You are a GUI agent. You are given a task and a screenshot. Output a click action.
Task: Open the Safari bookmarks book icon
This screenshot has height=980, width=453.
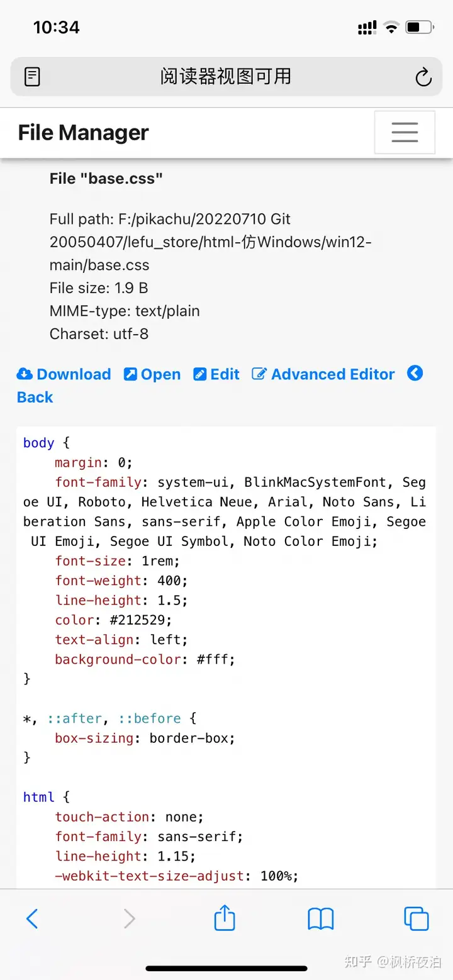point(321,919)
